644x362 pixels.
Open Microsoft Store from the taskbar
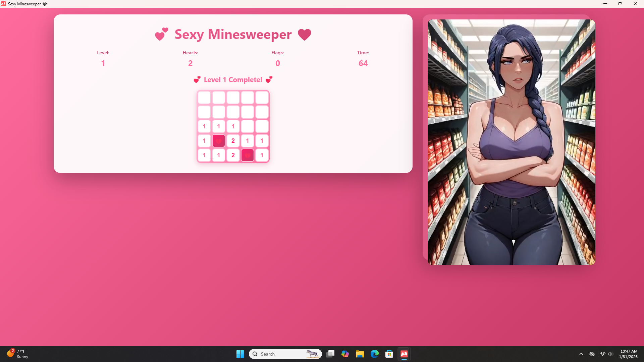pyautogui.click(x=389, y=354)
